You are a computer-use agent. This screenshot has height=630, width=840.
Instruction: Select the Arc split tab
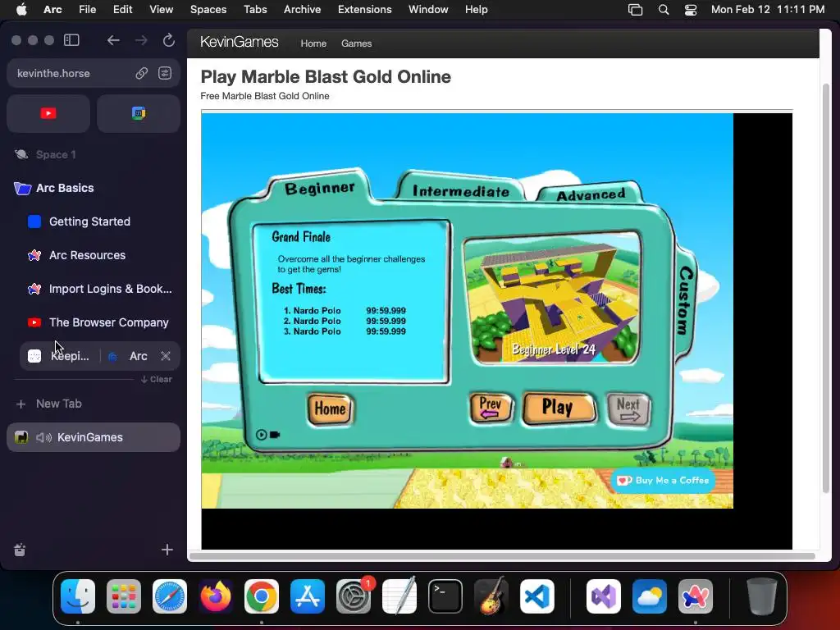(129, 356)
